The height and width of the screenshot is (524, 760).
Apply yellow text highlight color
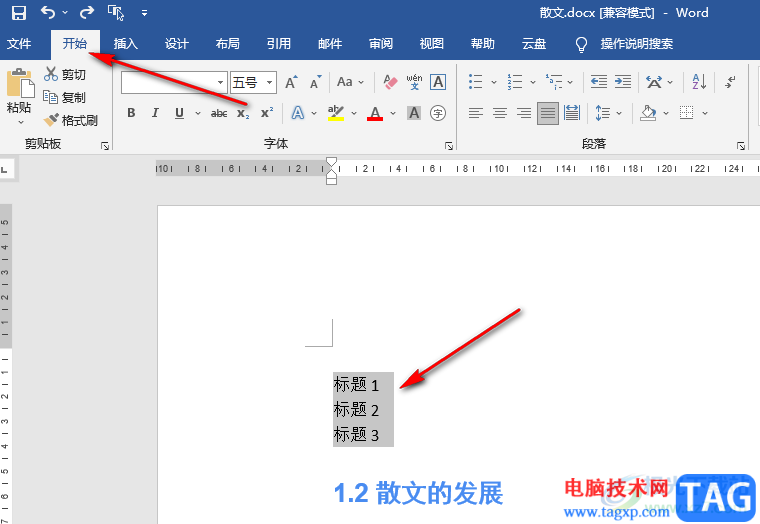[335, 113]
